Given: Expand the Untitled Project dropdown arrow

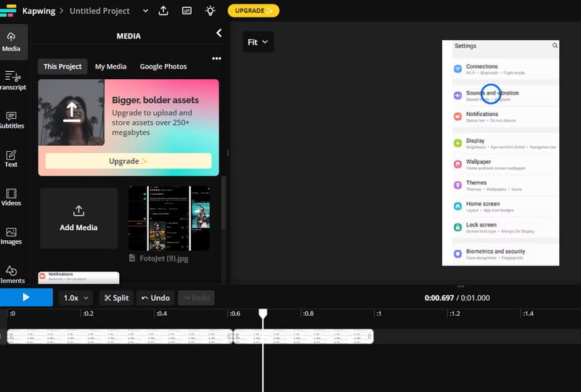Looking at the screenshot, I should coord(145,11).
